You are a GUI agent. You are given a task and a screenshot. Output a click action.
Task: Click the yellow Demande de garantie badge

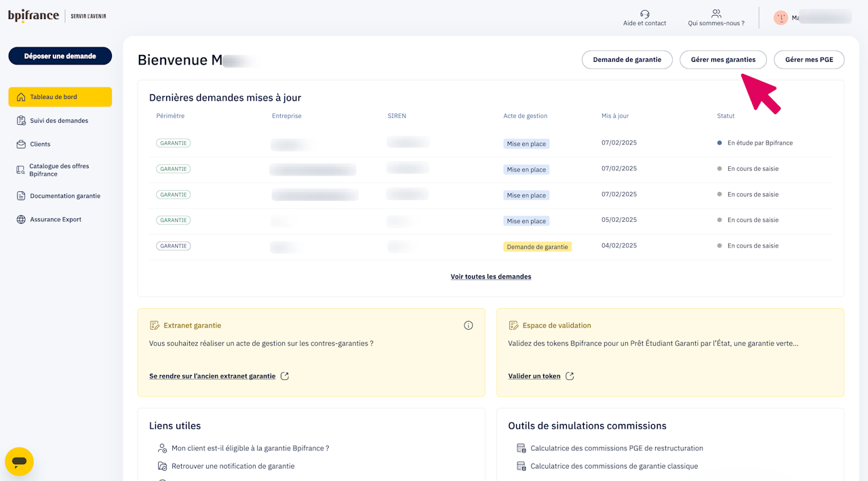tap(537, 247)
